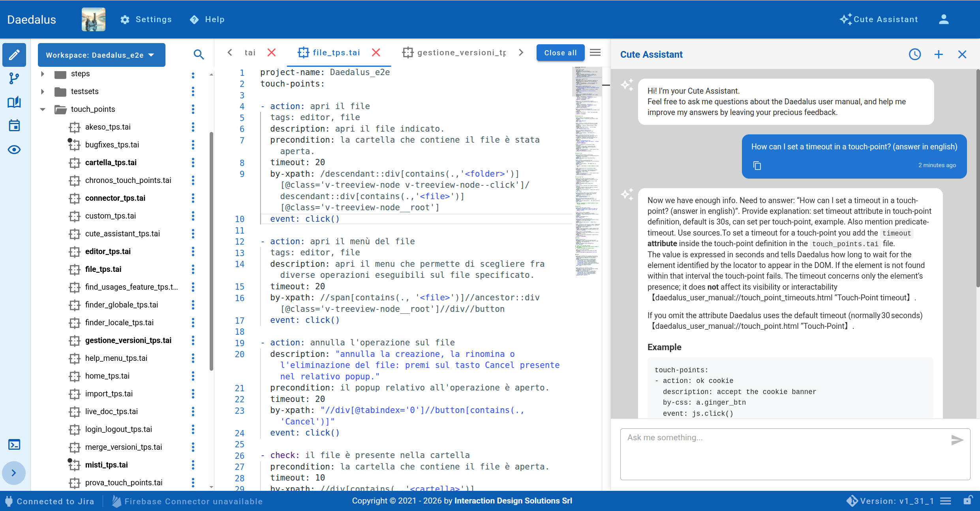Viewport: 980px width, 511px height.
Task: Expand the left sidebar with chevron button
Action: 14,473
